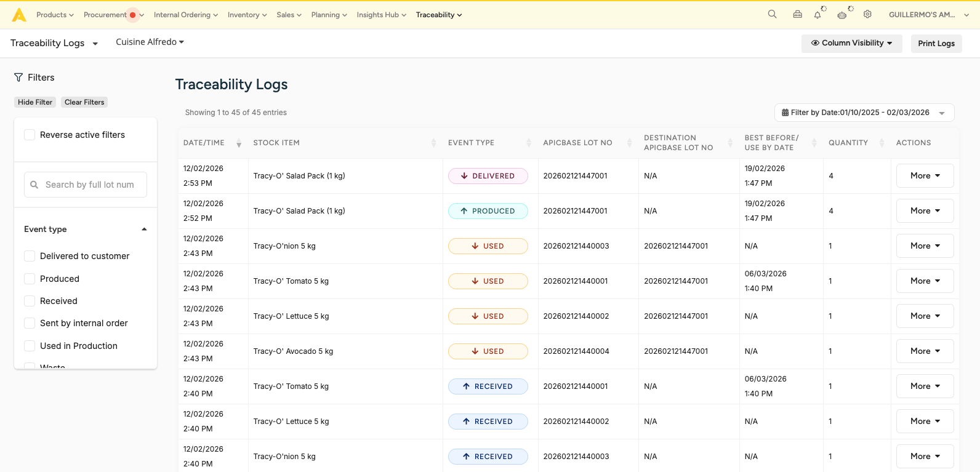Image resolution: width=980 pixels, height=472 pixels.
Task: Open the search magnifier in top bar
Action: pyautogui.click(x=772, y=14)
